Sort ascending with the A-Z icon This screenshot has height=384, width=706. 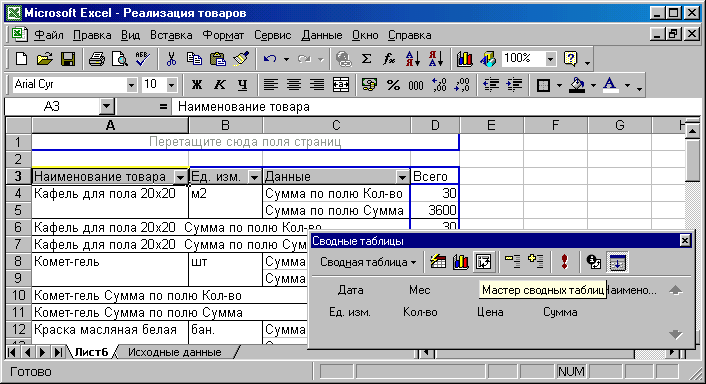click(x=413, y=59)
